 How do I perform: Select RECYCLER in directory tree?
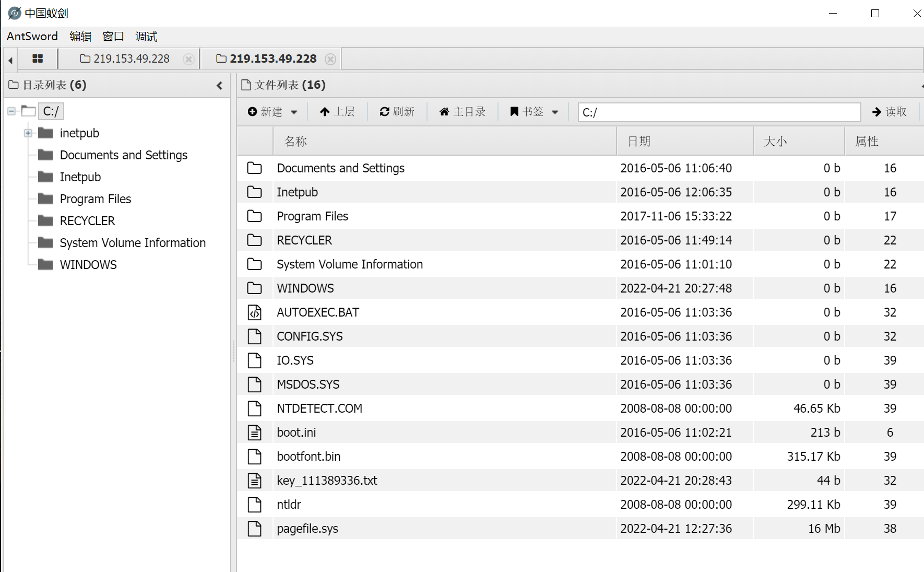87,221
